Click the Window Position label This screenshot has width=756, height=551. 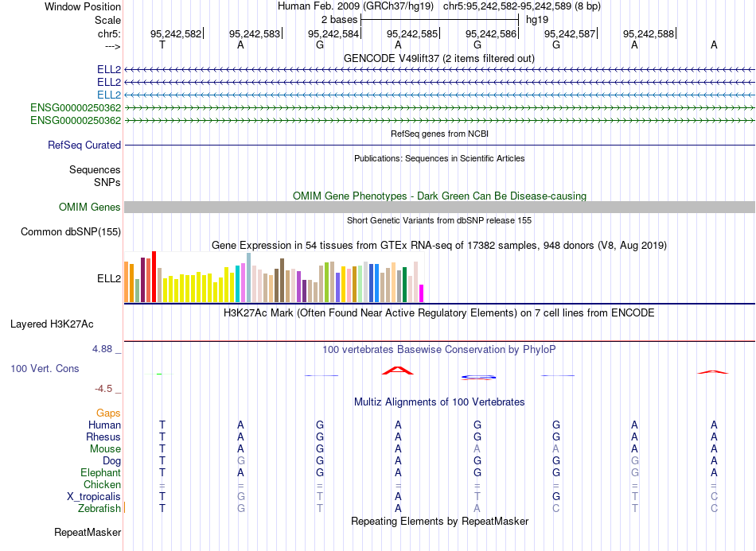point(83,6)
